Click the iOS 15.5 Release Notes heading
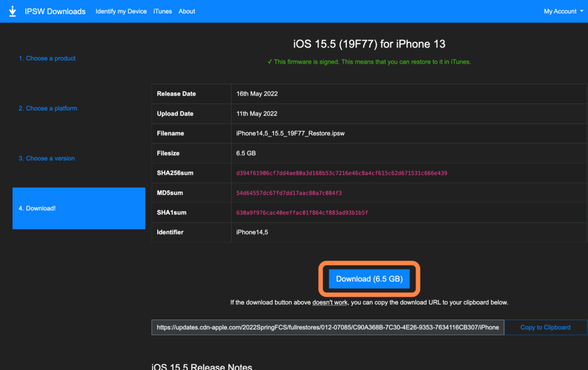 coord(202,366)
